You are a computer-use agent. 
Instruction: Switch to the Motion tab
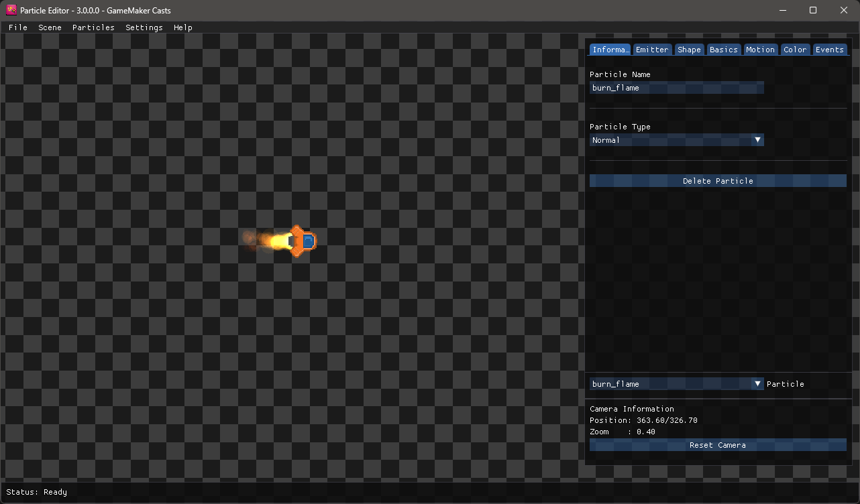coord(760,50)
